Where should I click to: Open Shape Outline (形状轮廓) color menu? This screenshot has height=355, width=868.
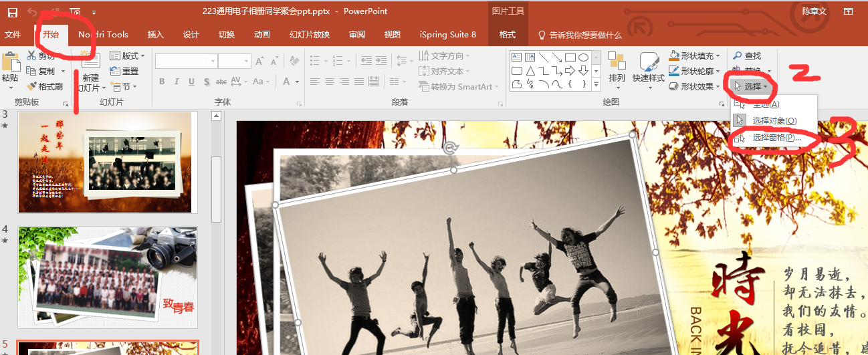(x=695, y=72)
